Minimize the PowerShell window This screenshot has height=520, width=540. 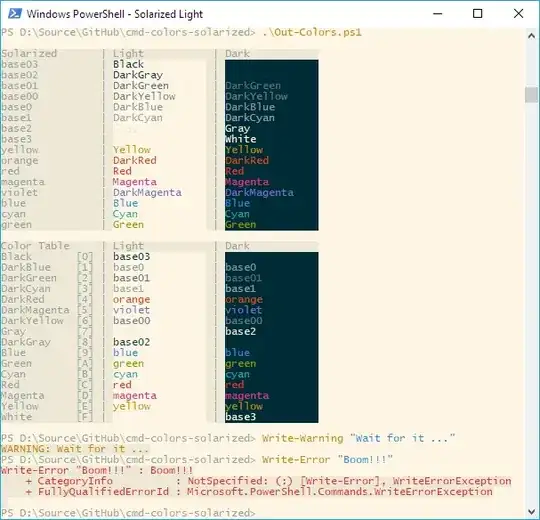[x=437, y=14]
